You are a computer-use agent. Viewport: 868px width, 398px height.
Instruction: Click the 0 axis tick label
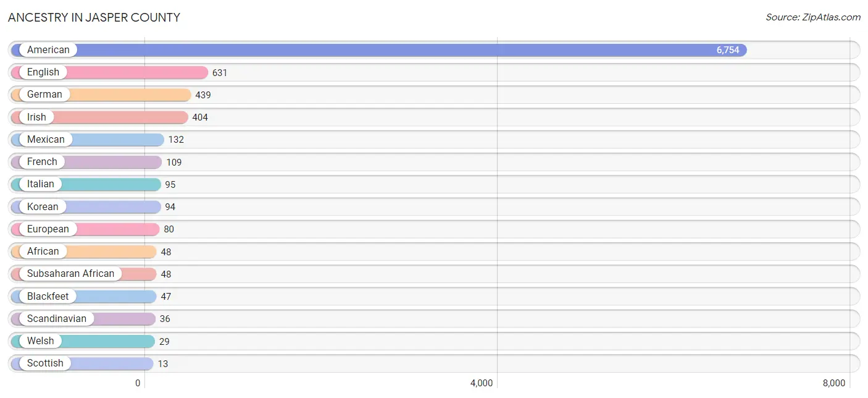(x=138, y=383)
